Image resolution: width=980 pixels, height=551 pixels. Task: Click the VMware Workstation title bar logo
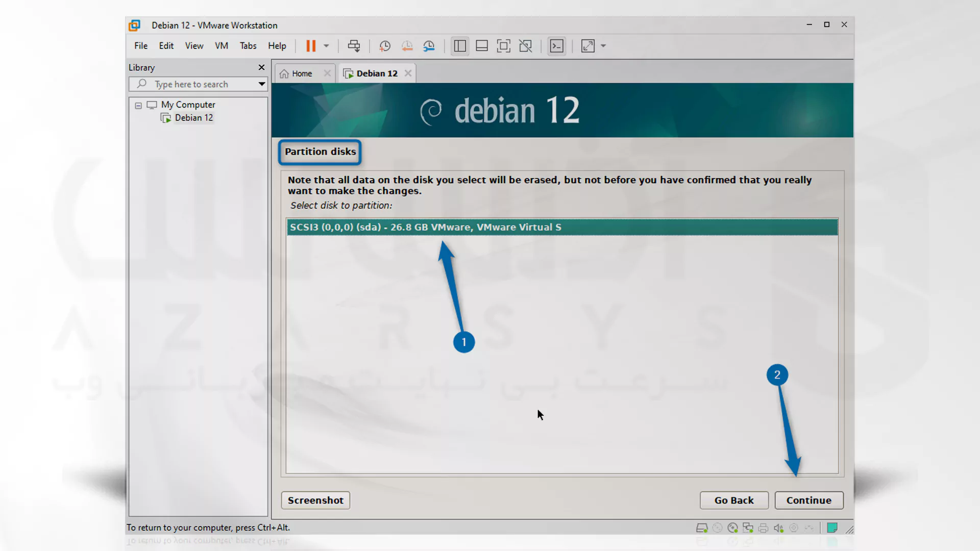134,26
